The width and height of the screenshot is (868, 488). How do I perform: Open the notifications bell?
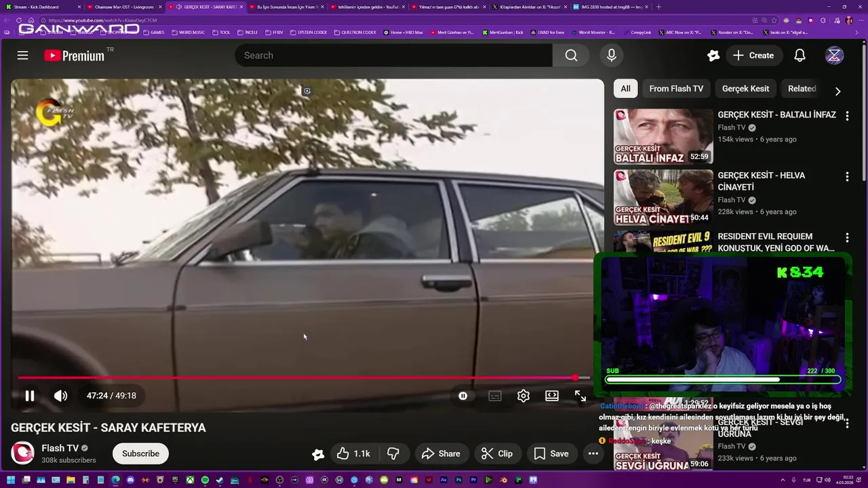point(800,56)
